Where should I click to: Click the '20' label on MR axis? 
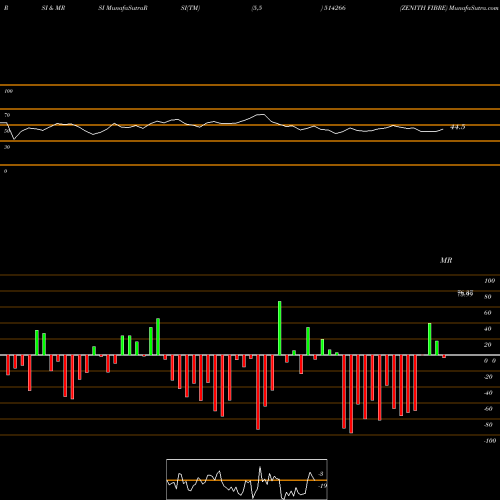coord(488,345)
